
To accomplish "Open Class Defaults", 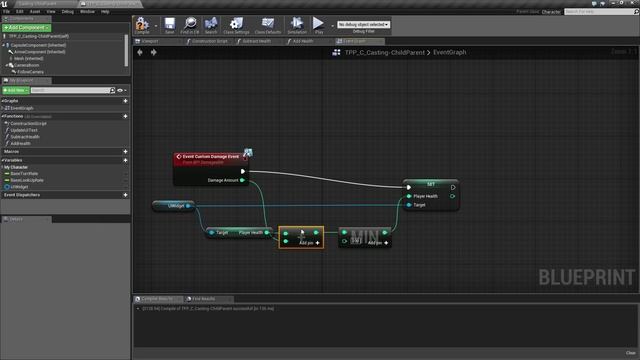I will click(268, 25).
